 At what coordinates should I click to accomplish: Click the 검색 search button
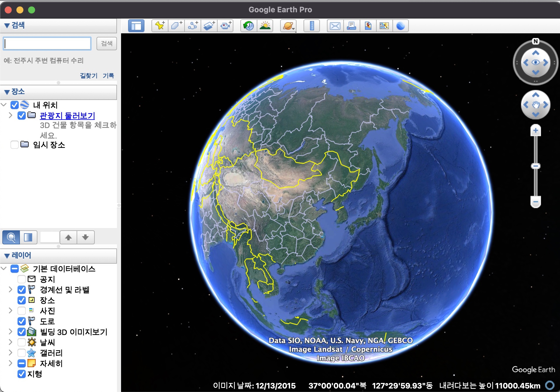(x=107, y=44)
